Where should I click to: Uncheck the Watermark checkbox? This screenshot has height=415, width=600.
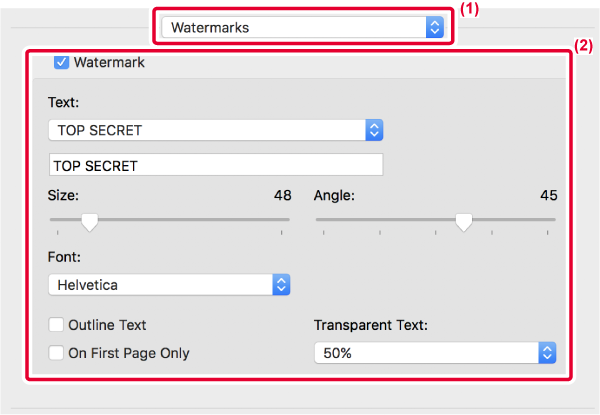62,62
